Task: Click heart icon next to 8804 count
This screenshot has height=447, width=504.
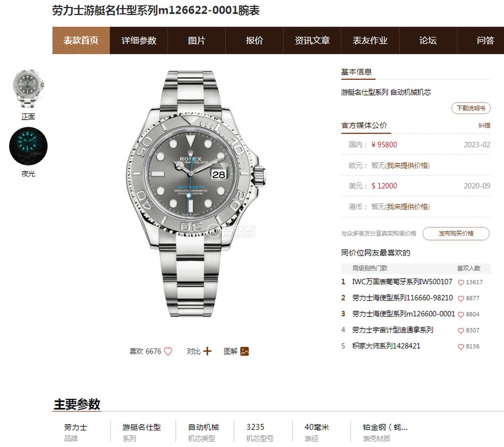Action: click(x=460, y=315)
